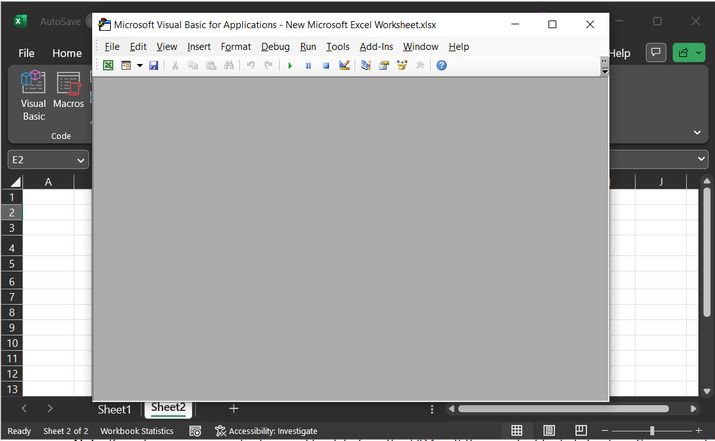The height and width of the screenshot is (441, 715).
Task: Open the View menu in VBA editor
Action: [x=167, y=47]
